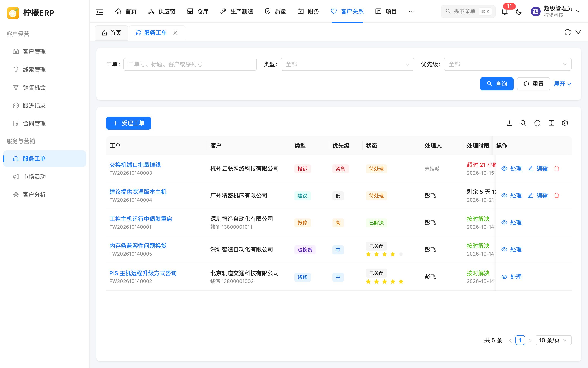Click the 搜索菜单 search box

[x=468, y=11]
